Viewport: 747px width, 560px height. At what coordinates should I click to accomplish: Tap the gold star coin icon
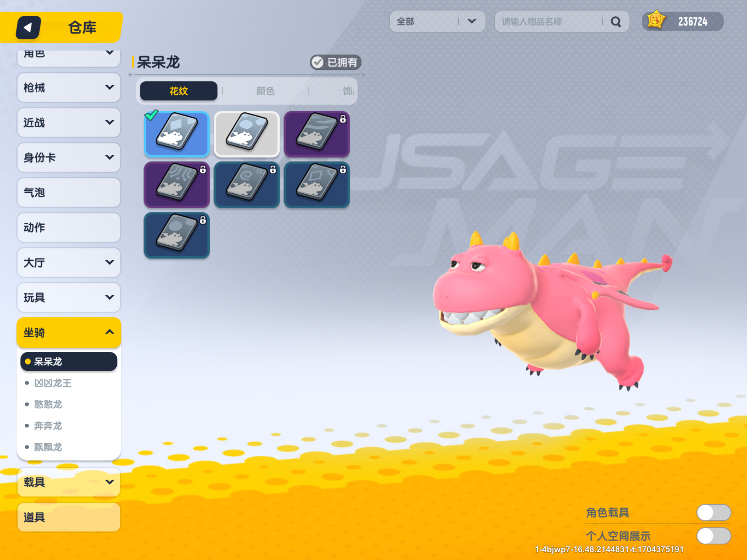coord(656,20)
